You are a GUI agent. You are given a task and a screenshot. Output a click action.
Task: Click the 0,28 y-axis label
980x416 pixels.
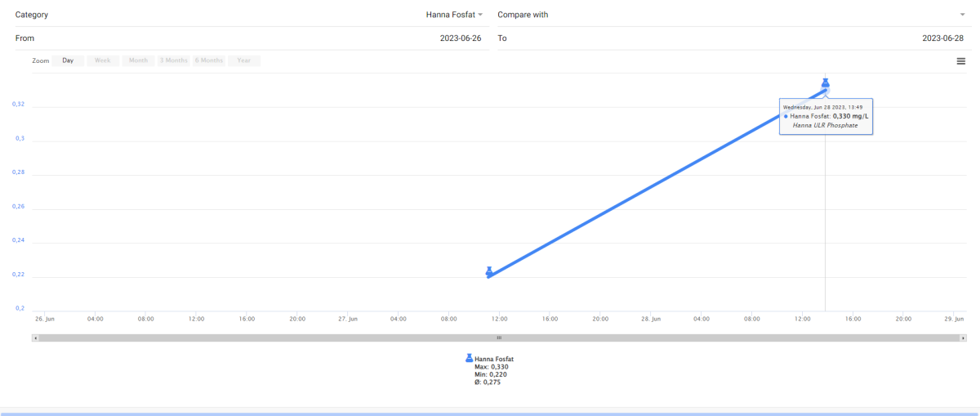click(18, 172)
